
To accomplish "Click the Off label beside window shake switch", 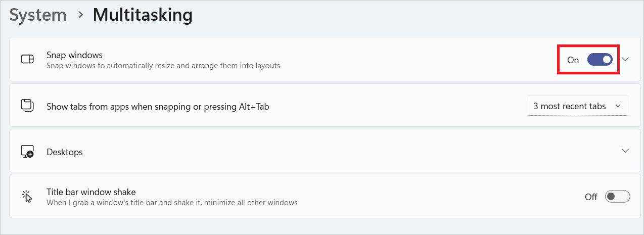I will coord(591,197).
